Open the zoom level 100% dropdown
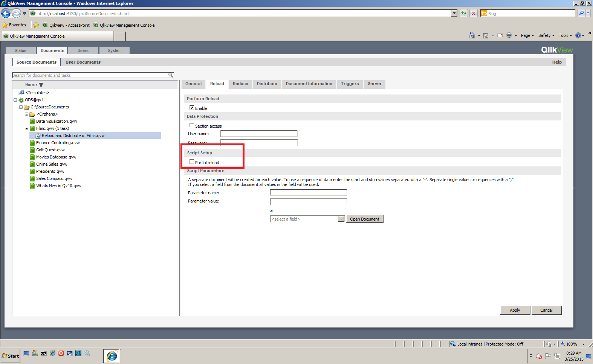This screenshot has height=364, width=593. [584, 344]
